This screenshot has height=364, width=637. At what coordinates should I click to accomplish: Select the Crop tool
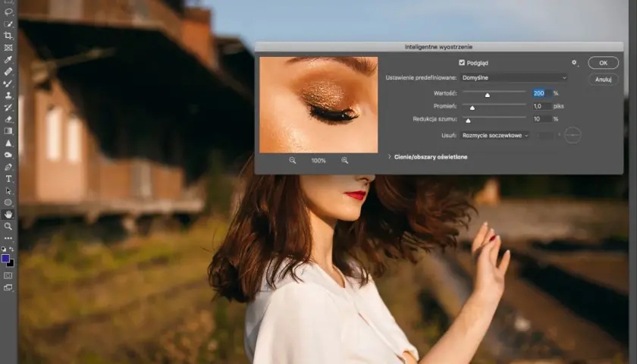pyautogui.click(x=8, y=36)
